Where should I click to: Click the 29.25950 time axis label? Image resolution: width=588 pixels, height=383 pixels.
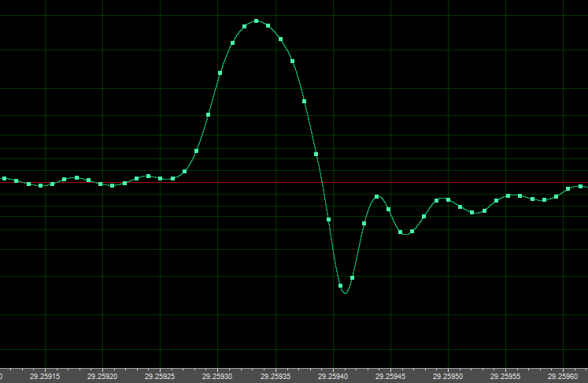(x=448, y=376)
